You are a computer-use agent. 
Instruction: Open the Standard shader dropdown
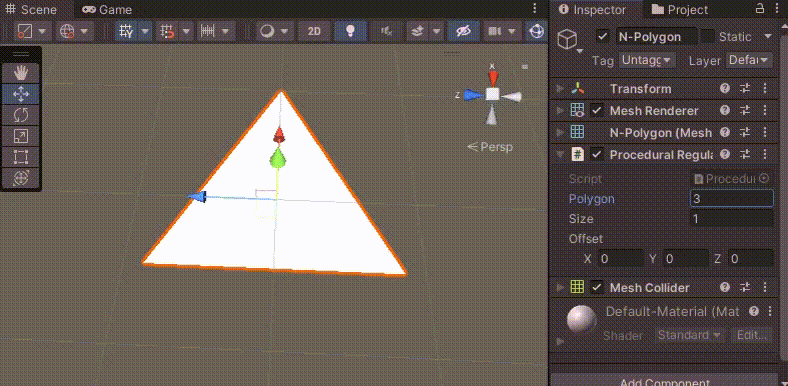690,335
